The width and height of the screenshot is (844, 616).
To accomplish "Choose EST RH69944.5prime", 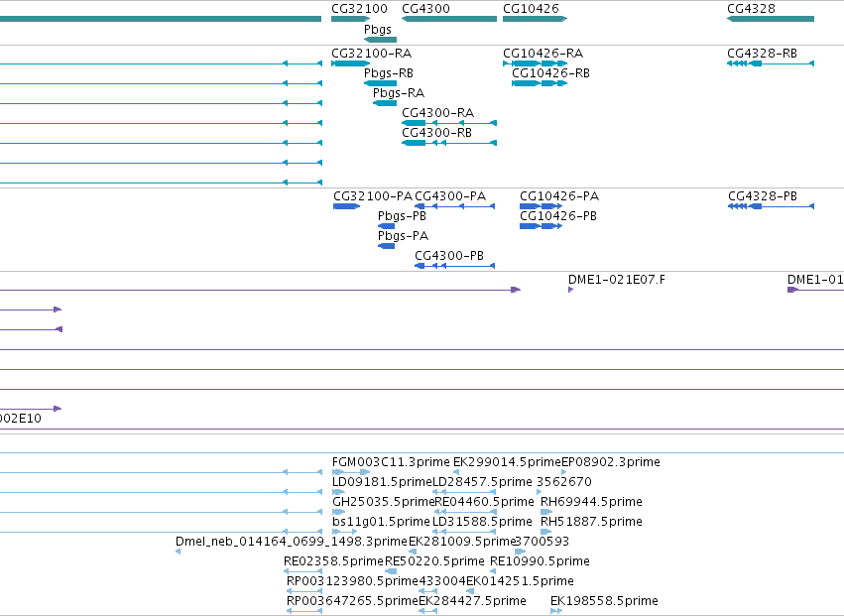I will (591, 502).
